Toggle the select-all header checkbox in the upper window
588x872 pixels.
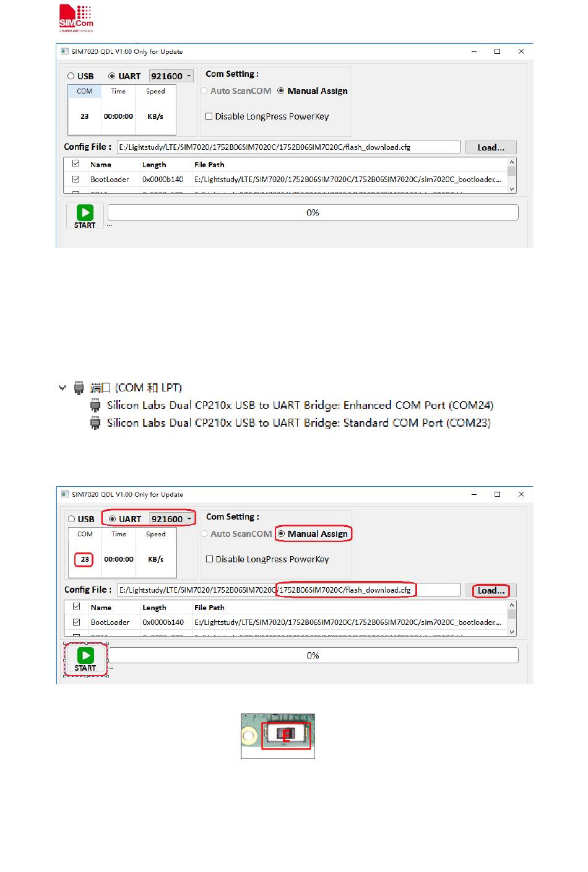point(76,164)
